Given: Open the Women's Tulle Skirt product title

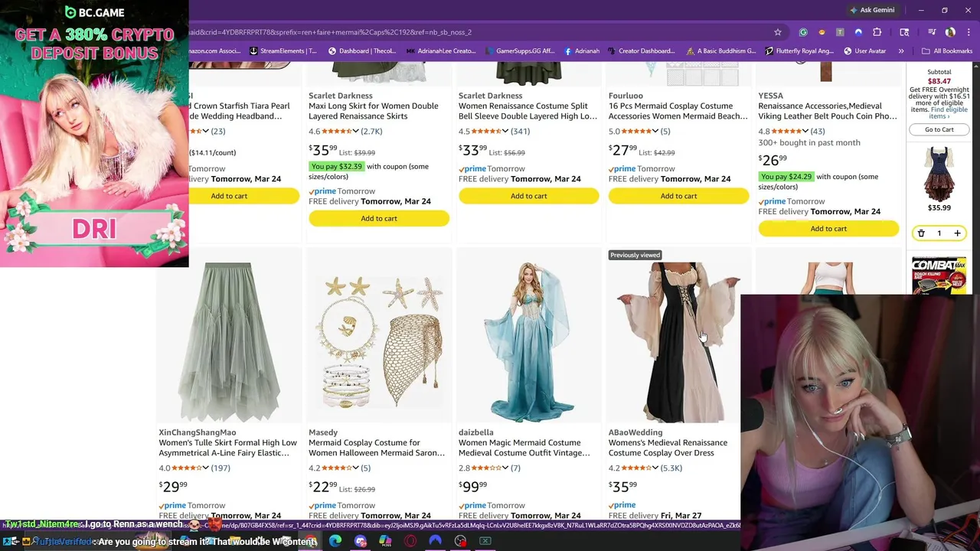Looking at the screenshot, I should [x=227, y=448].
